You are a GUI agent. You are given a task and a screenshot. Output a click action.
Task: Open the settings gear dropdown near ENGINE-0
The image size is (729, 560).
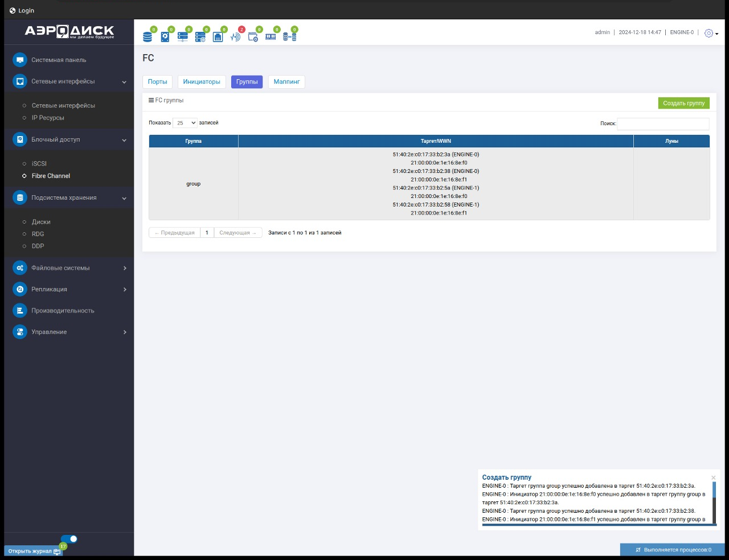click(x=711, y=33)
